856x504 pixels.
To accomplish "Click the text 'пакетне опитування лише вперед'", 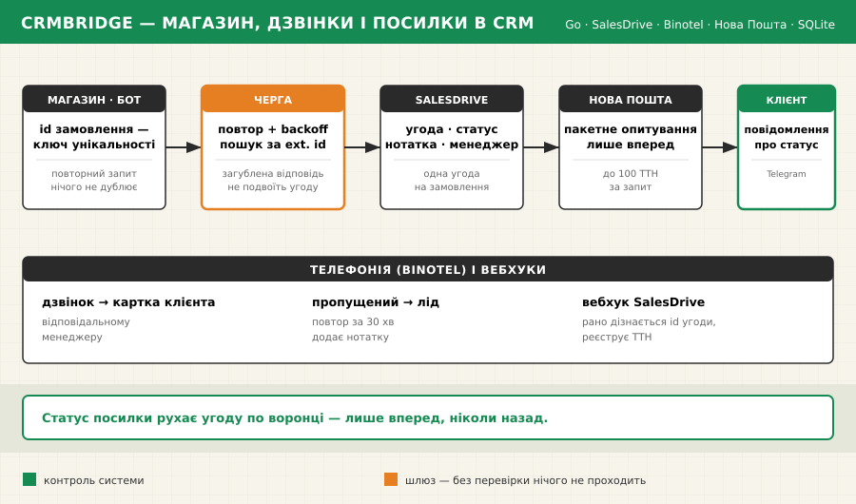I will (x=631, y=137).
